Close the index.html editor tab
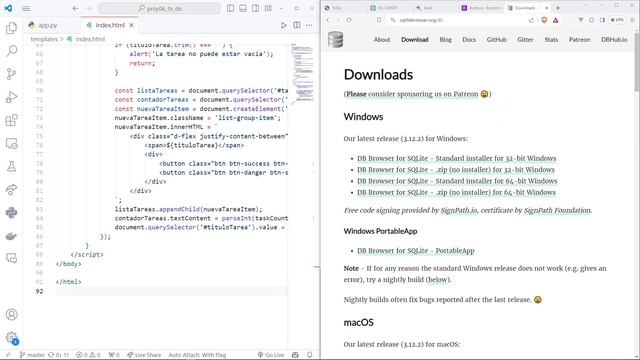 click(x=131, y=25)
